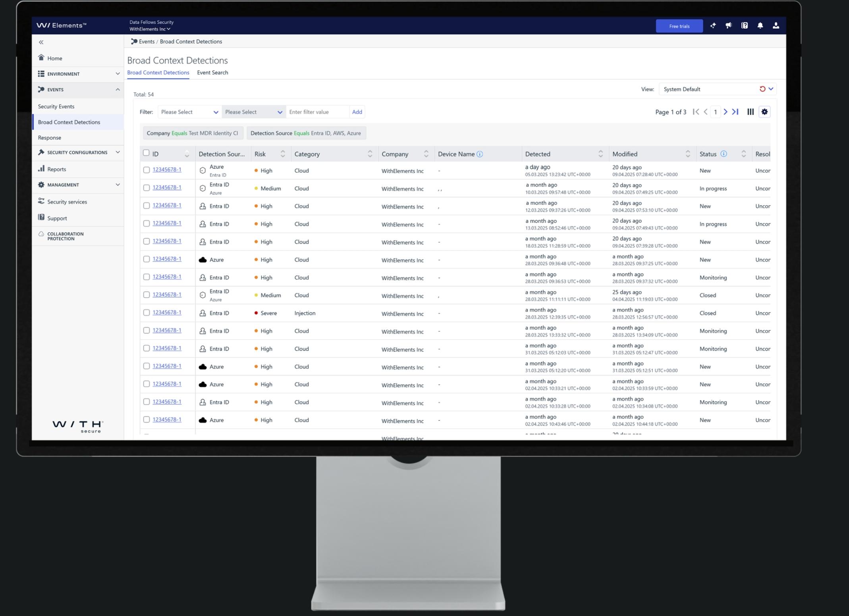Switch to the Event Search tab

(212, 73)
